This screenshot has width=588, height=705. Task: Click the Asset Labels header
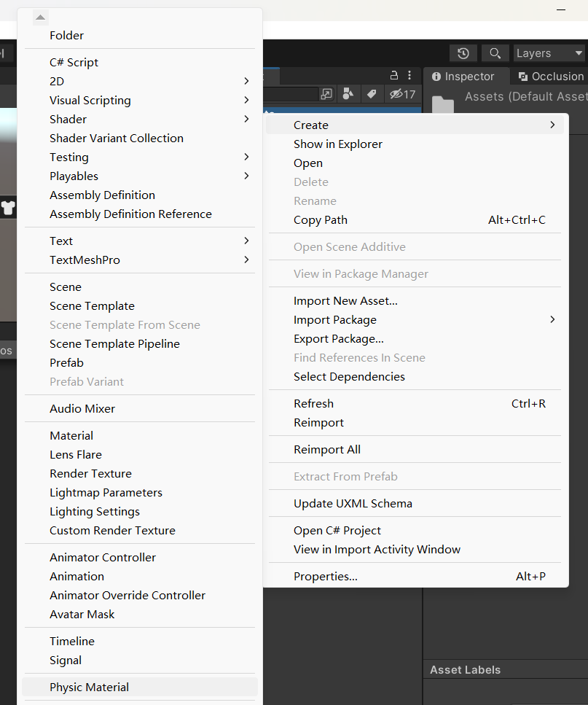[465, 669]
